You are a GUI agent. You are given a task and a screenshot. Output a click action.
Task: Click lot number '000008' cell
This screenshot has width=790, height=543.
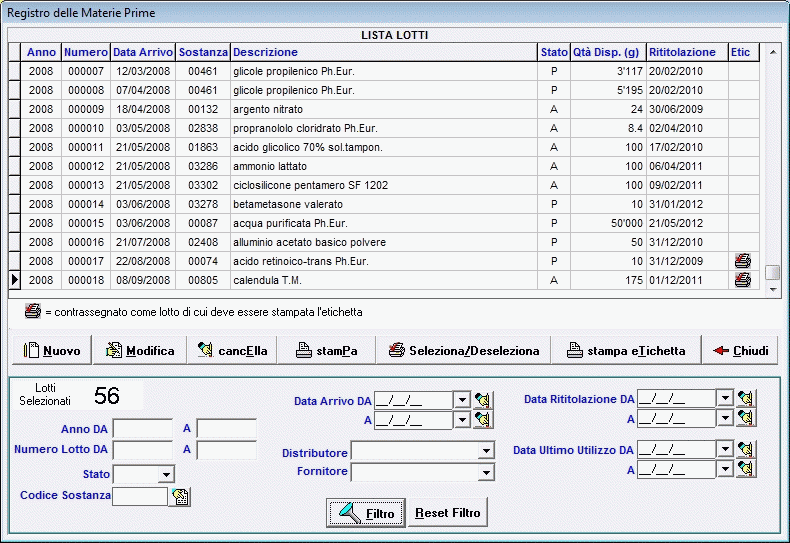[86, 90]
